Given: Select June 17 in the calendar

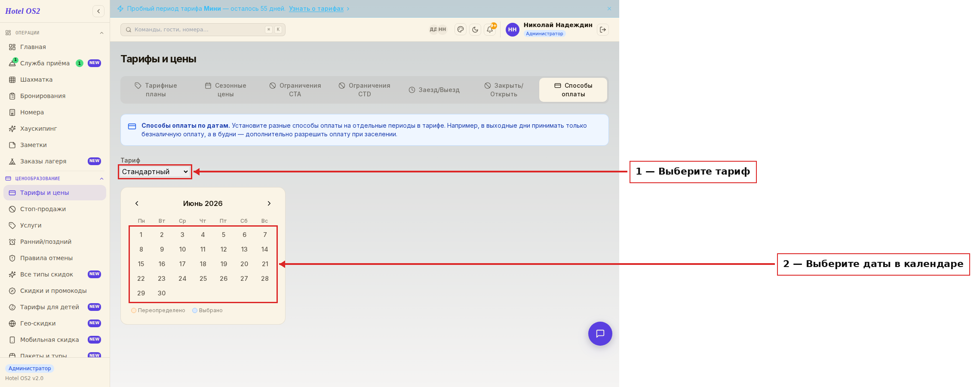Looking at the screenshot, I should (x=182, y=264).
